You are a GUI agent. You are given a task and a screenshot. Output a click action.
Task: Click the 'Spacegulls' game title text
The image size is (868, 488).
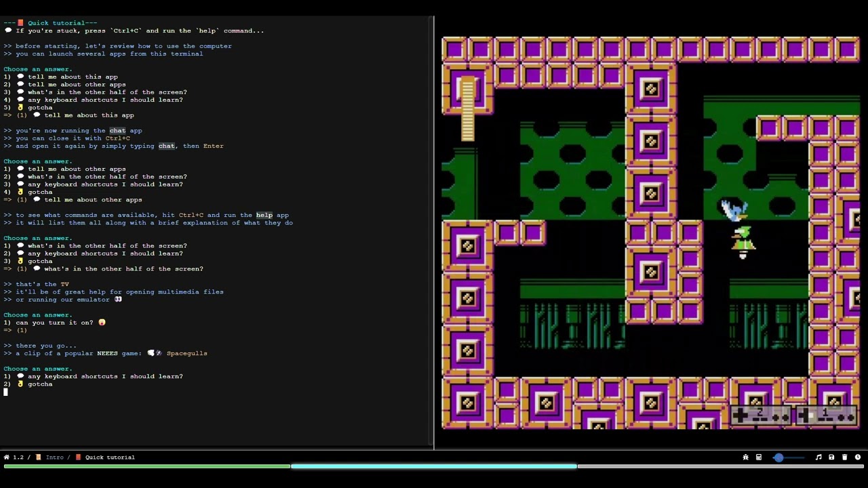(x=186, y=353)
